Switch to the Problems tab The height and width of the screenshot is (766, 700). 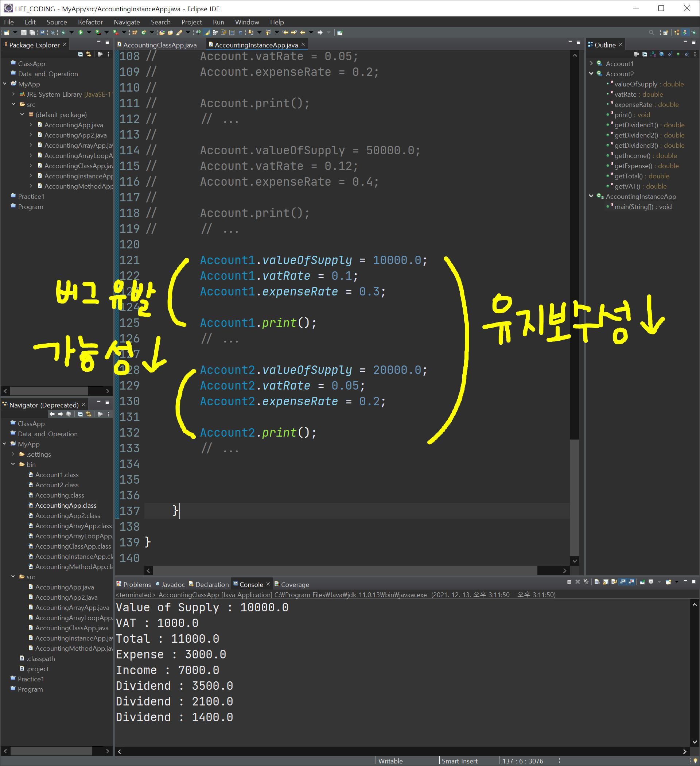click(x=136, y=584)
